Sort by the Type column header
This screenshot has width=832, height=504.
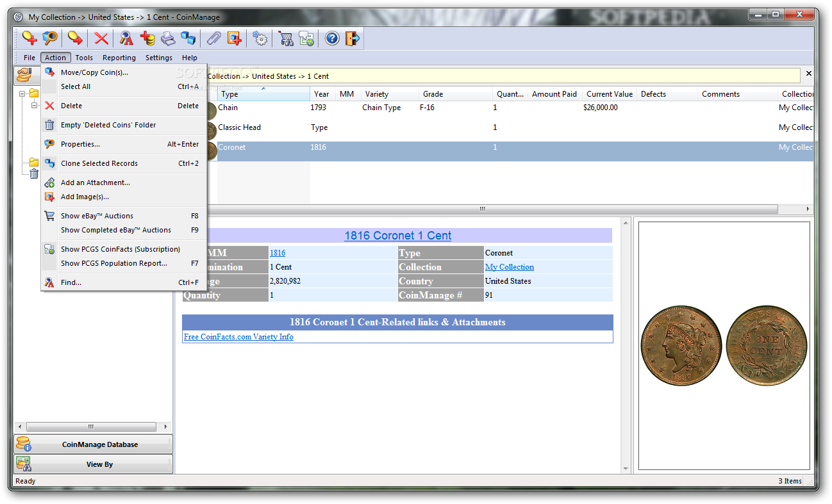263,94
